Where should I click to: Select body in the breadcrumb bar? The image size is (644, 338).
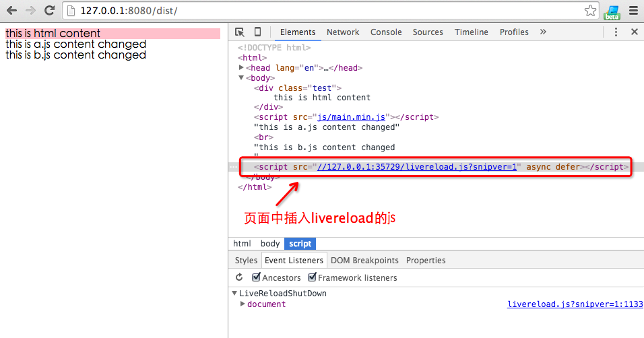(270, 244)
